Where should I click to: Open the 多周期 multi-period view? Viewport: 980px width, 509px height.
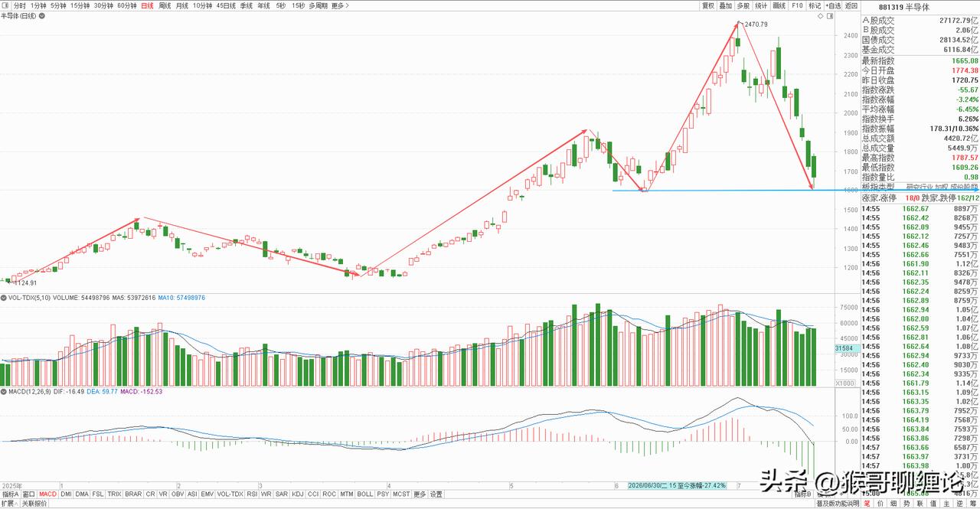(318, 5)
